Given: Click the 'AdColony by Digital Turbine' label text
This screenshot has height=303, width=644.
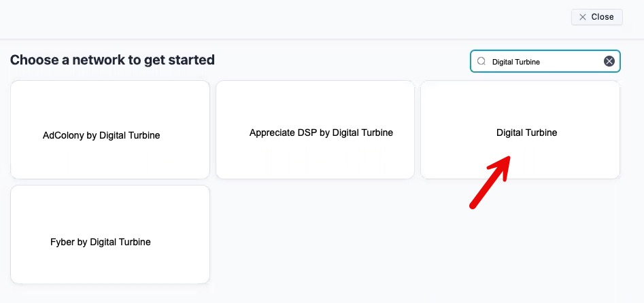Looking at the screenshot, I should point(101,135).
